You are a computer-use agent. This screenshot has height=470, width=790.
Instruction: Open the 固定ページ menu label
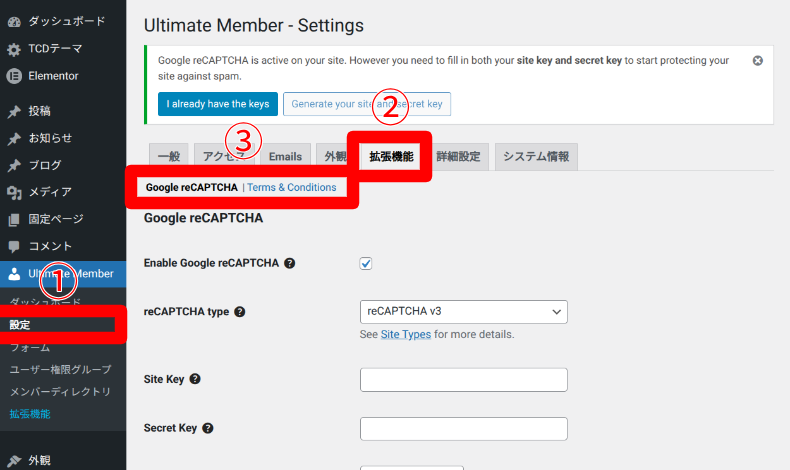[56, 219]
